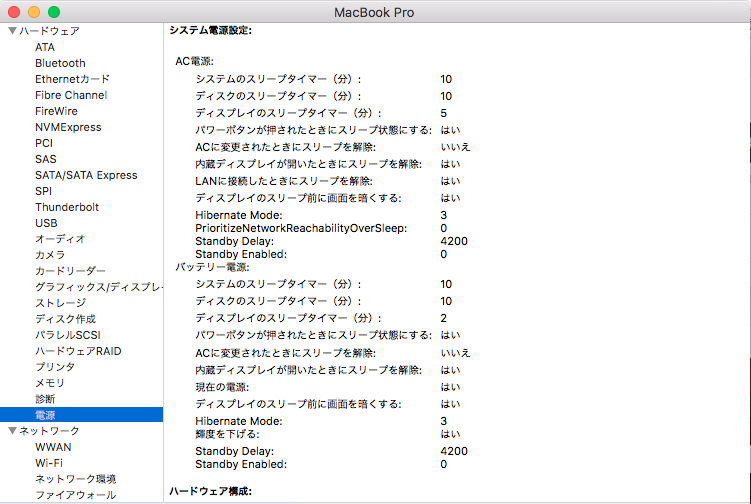This screenshot has width=751, height=504.
Task: Click battery ディスプレイのスリープタイマー value 2
Action: click(444, 318)
